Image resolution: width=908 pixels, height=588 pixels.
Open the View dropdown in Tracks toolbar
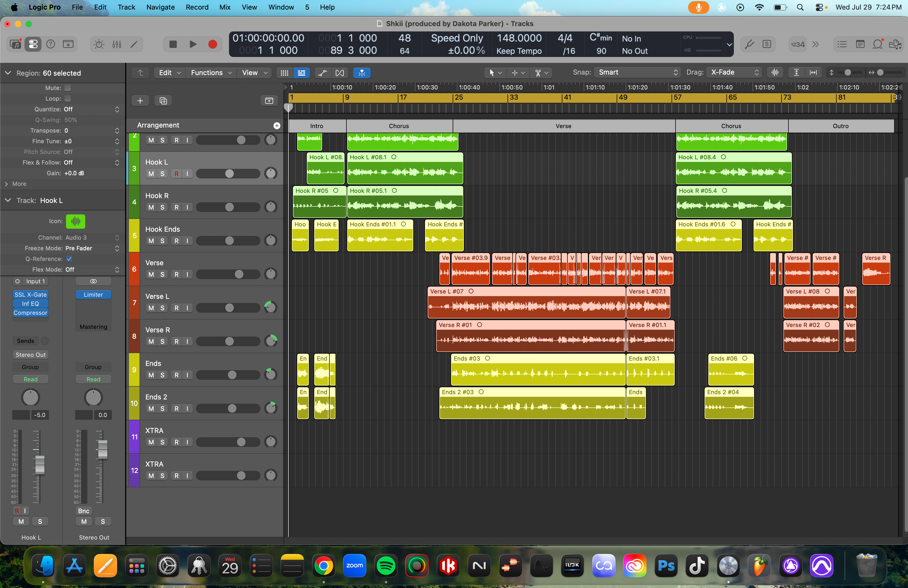click(255, 73)
